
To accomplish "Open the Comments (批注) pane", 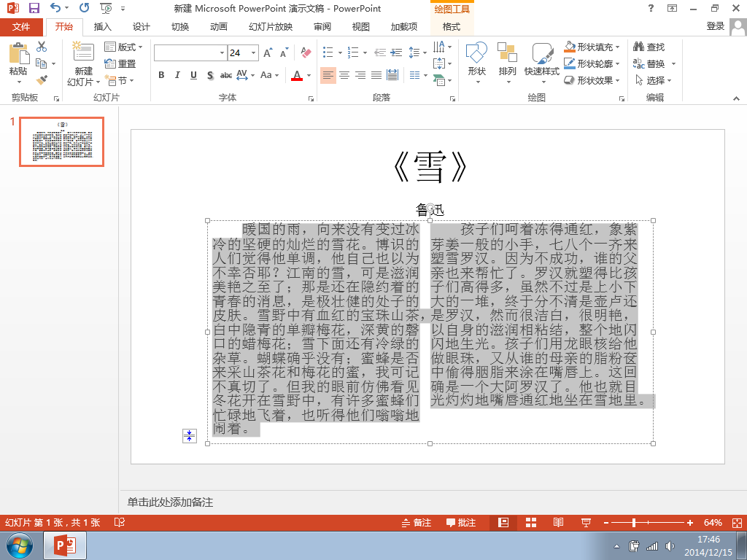I will click(461, 522).
